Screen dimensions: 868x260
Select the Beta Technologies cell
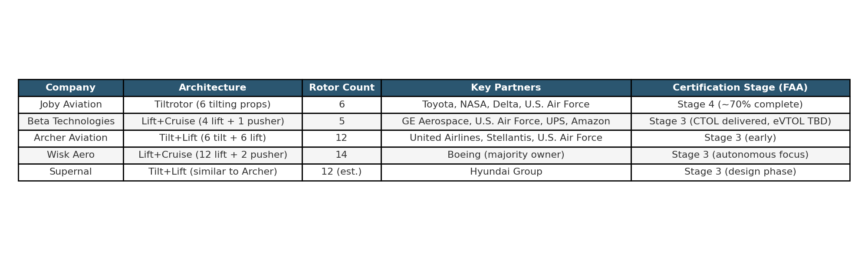[x=71, y=122]
